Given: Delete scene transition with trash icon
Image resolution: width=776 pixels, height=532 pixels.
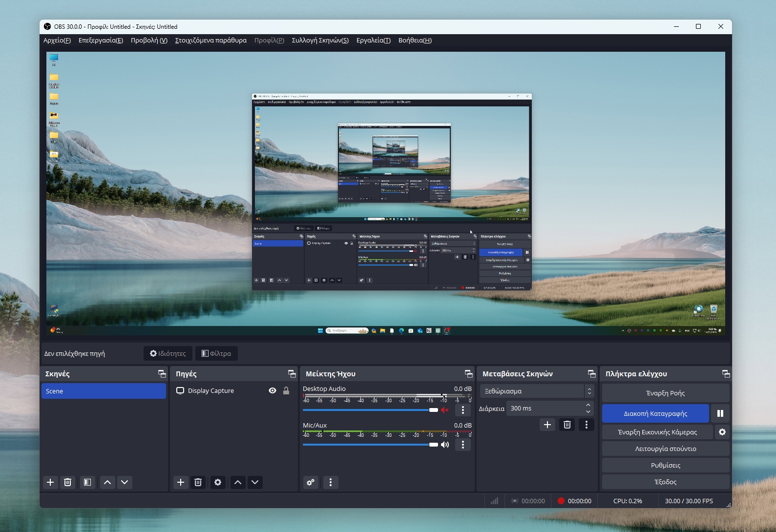Looking at the screenshot, I should (x=567, y=425).
